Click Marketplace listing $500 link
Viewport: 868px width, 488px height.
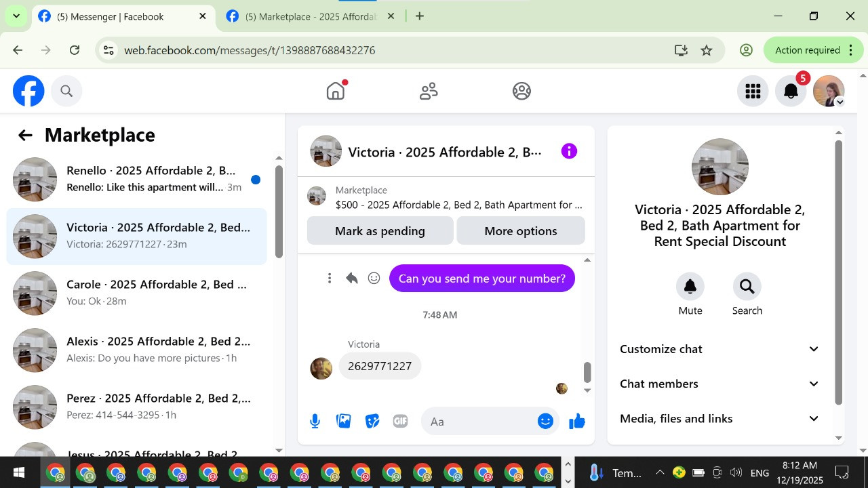tap(459, 205)
